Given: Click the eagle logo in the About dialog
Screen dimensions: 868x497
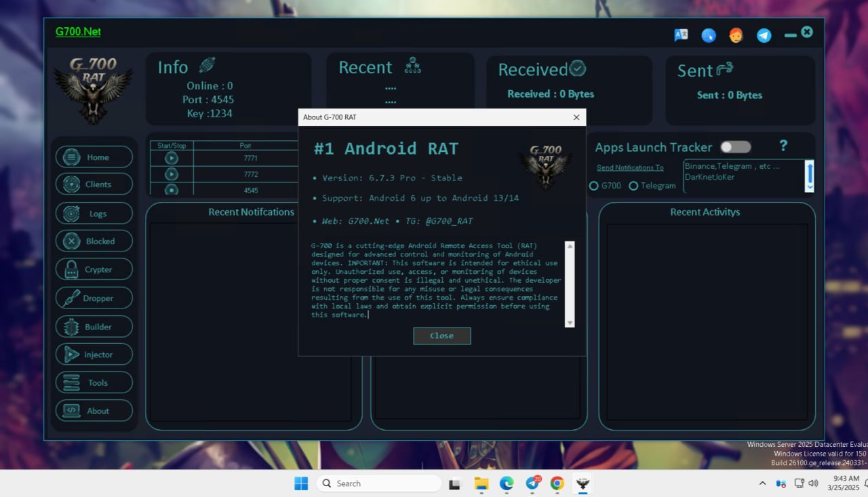Looking at the screenshot, I should 546,167.
